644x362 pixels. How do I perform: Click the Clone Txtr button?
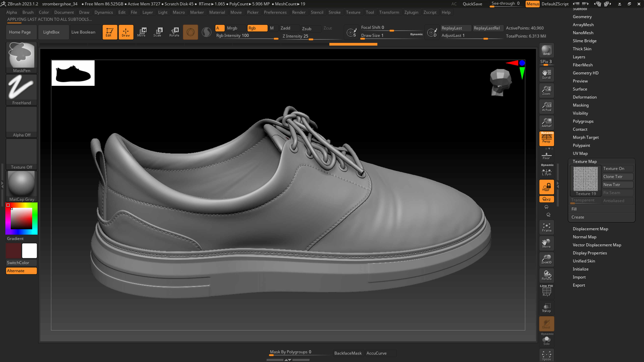pyautogui.click(x=617, y=176)
